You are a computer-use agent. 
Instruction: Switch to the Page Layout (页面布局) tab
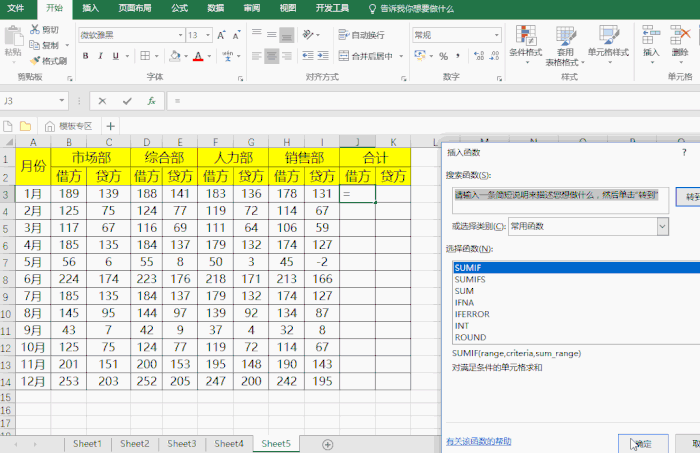pos(135,8)
